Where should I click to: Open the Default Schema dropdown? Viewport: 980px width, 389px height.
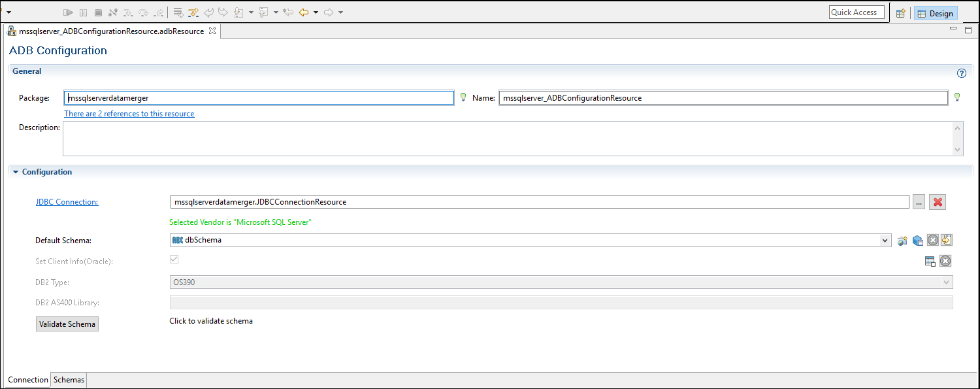coord(885,240)
